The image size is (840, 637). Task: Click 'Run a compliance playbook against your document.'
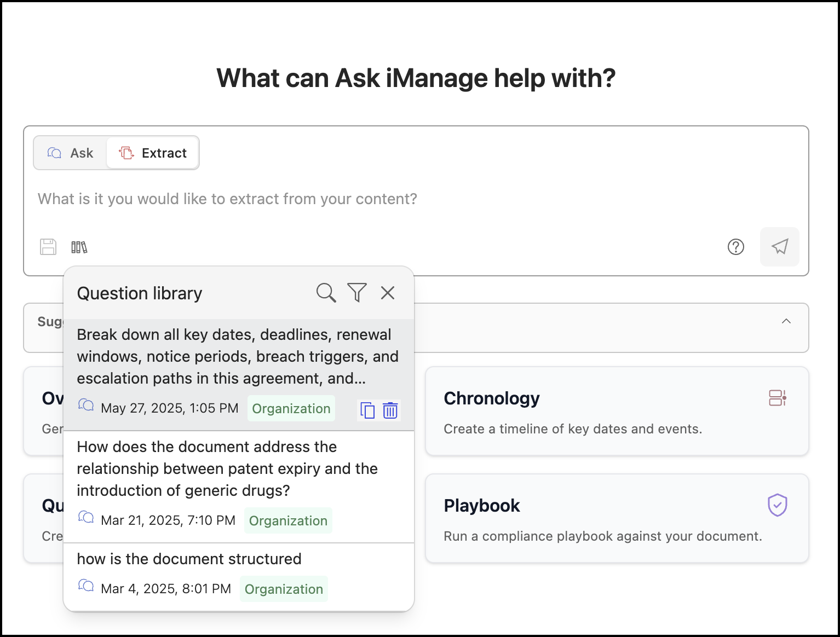point(603,536)
